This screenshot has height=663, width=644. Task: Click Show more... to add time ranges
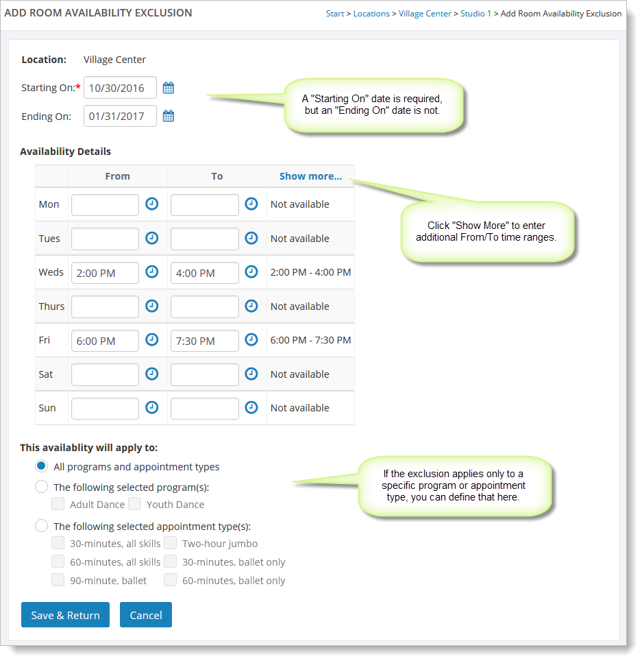point(310,176)
